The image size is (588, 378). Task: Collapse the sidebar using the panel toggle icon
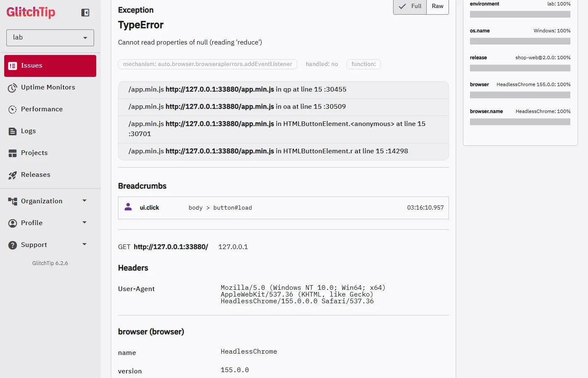[x=85, y=13]
